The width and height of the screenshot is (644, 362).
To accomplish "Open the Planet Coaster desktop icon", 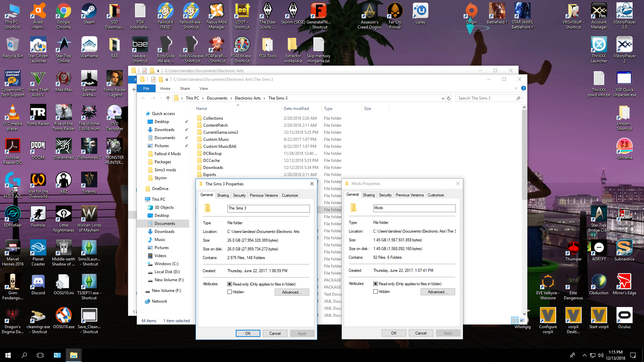I will (38, 253).
